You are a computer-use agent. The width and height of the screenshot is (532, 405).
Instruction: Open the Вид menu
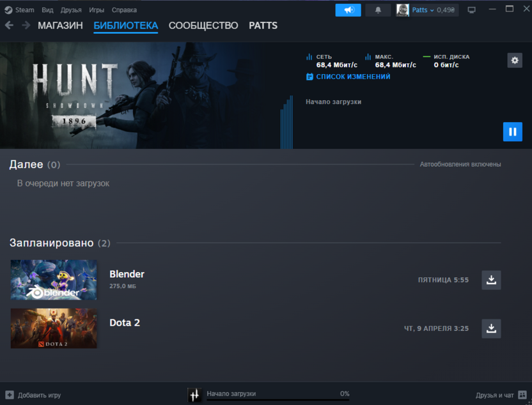click(47, 10)
